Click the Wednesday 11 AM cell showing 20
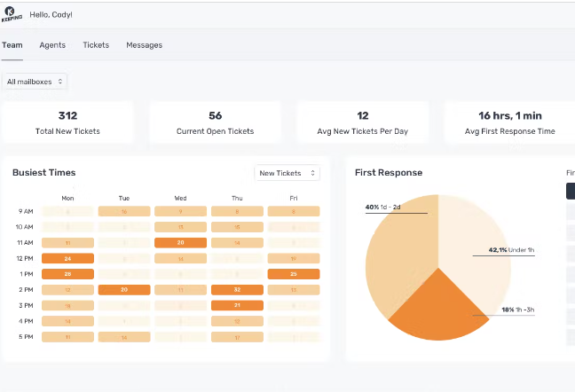The width and height of the screenshot is (575, 392). (180, 242)
